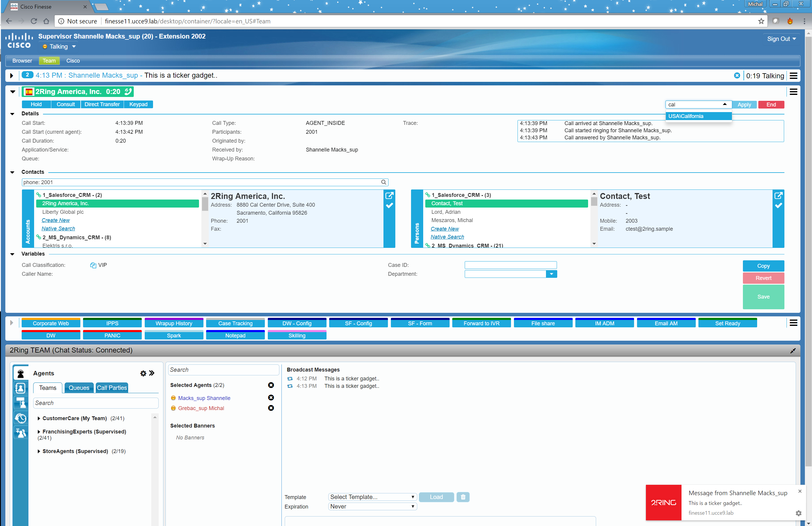The height and width of the screenshot is (526, 812).
Task: Open workflow buttons hamburger menu
Action: pyautogui.click(x=794, y=323)
